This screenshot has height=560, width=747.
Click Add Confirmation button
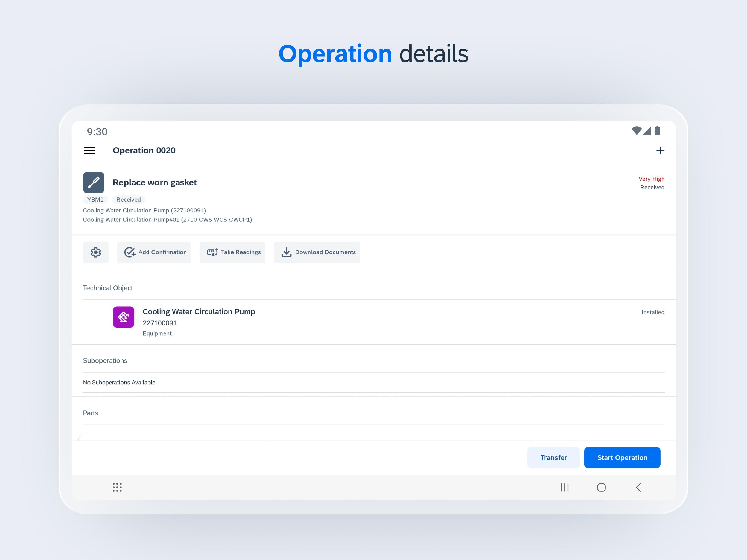[x=154, y=252]
